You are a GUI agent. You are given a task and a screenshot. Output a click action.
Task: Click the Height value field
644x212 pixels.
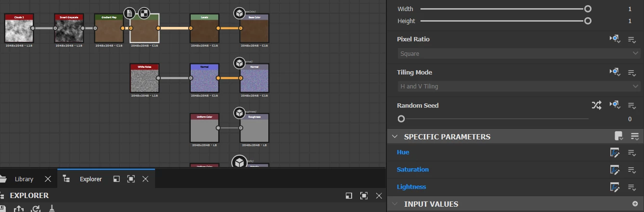(x=630, y=21)
